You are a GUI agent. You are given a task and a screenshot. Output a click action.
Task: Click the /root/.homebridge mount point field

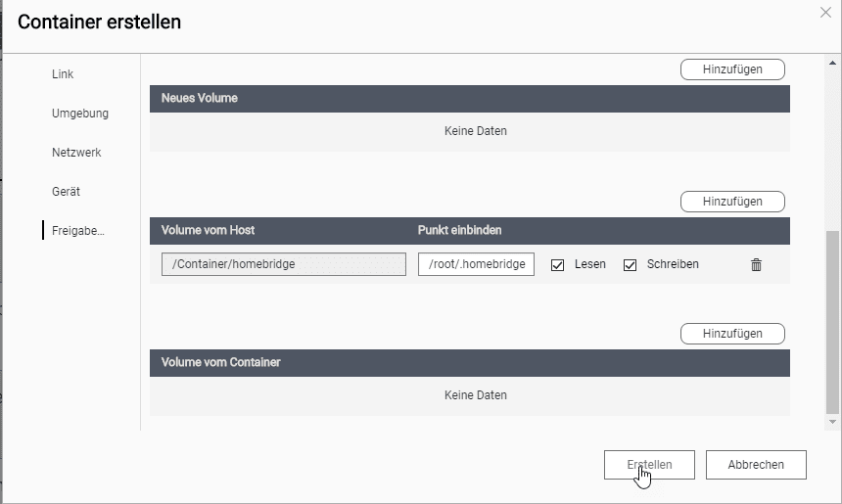476,264
